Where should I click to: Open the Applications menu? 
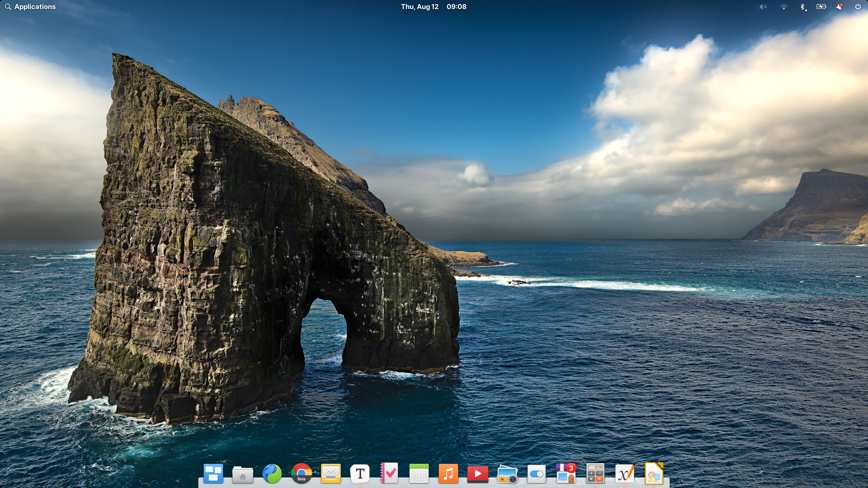pyautogui.click(x=30, y=7)
